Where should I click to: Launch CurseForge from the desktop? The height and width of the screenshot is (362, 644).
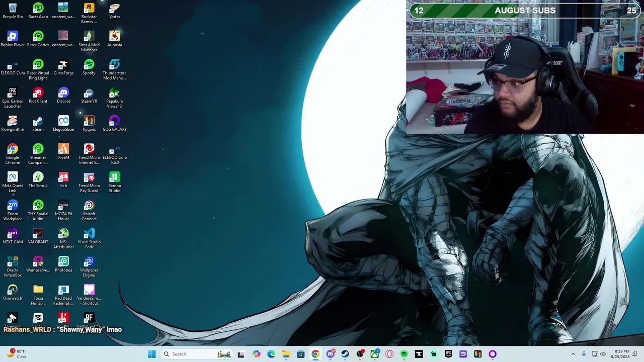click(x=63, y=67)
